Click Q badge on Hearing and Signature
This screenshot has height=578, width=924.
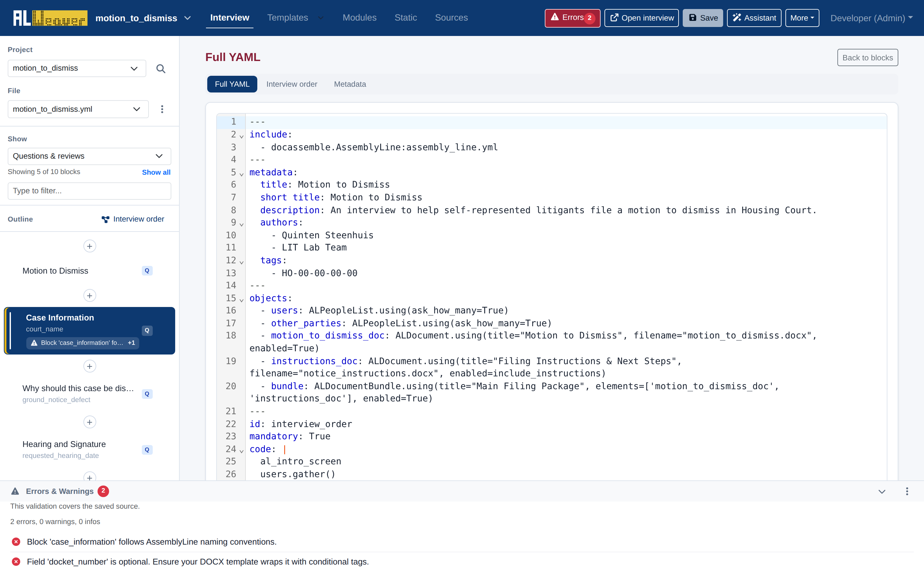point(147,450)
